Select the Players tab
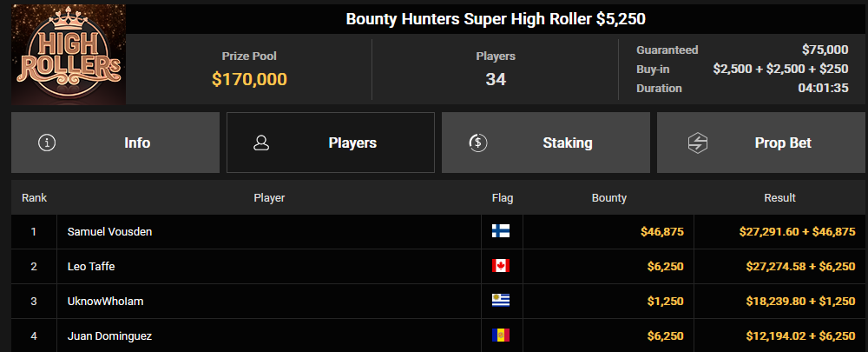Image resolution: width=868 pixels, height=352 pixels. tap(331, 143)
